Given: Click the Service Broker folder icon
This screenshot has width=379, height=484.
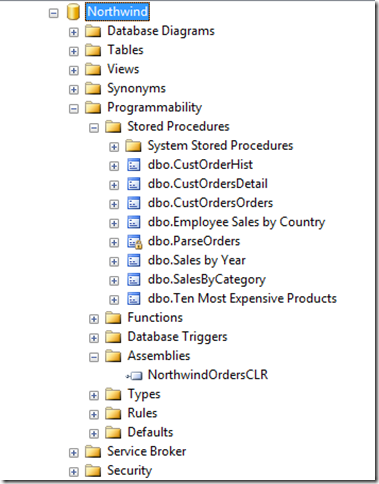Looking at the screenshot, I should coord(93,452).
